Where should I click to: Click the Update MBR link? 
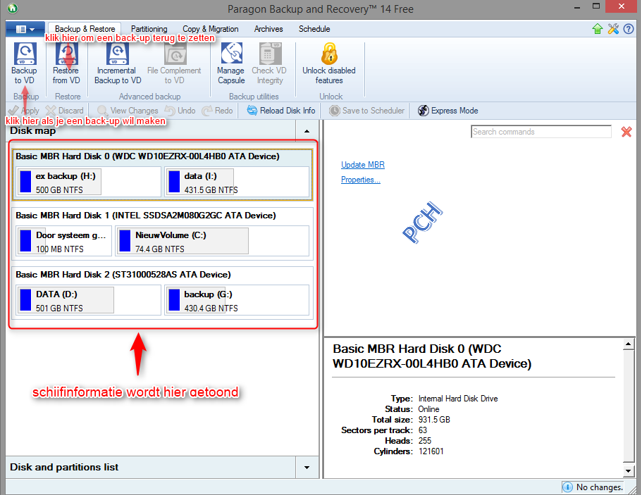[362, 164]
